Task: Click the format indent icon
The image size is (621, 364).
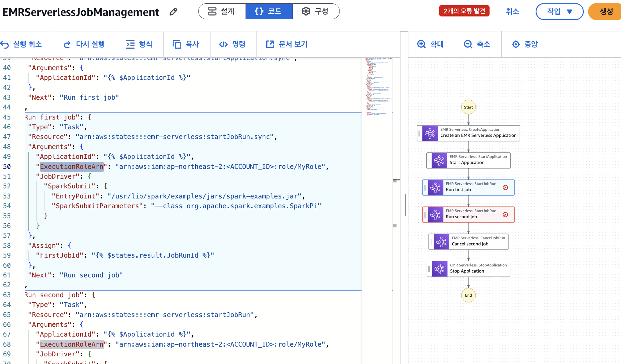Action: [x=130, y=45]
